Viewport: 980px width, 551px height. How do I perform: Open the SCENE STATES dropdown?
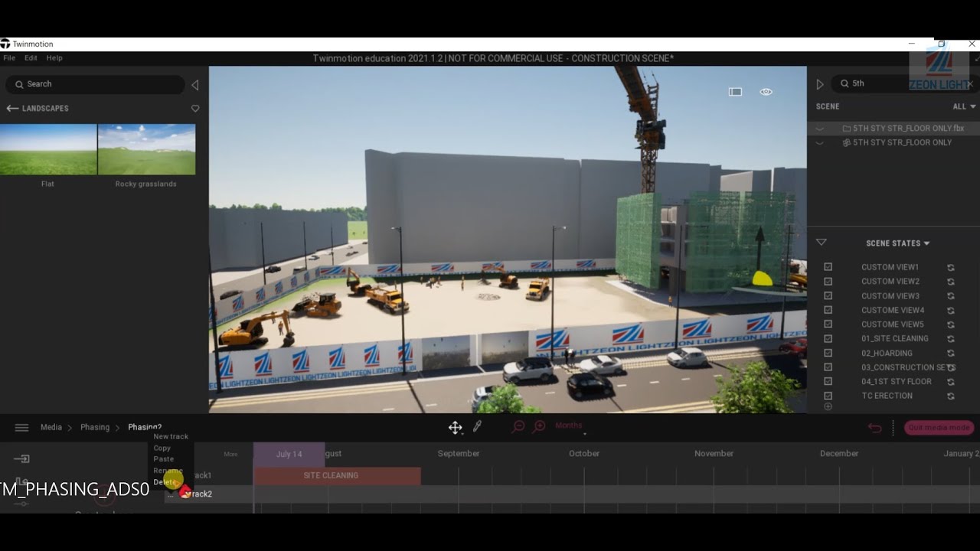pos(897,243)
